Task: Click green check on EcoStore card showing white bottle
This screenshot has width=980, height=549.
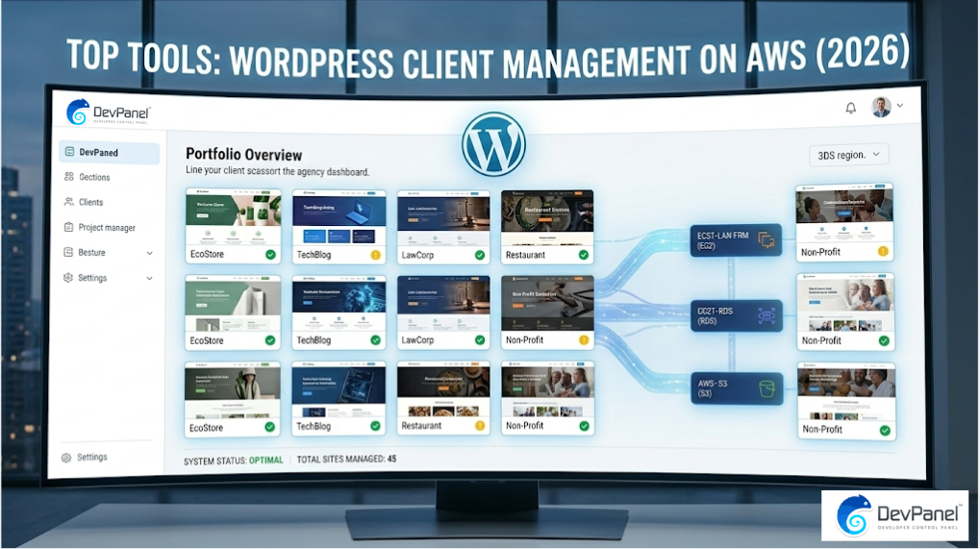Action: coord(270,340)
